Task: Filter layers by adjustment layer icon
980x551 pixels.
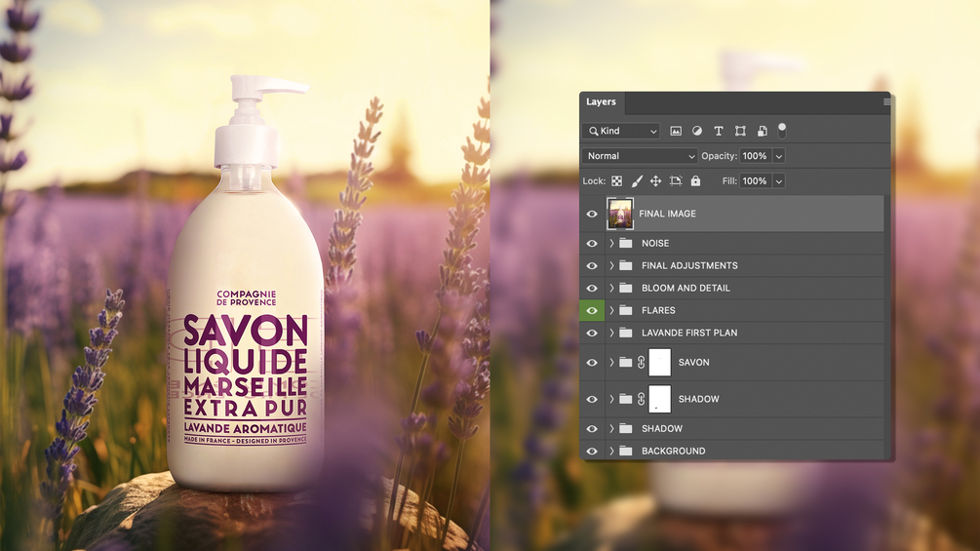Action: pos(697,131)
